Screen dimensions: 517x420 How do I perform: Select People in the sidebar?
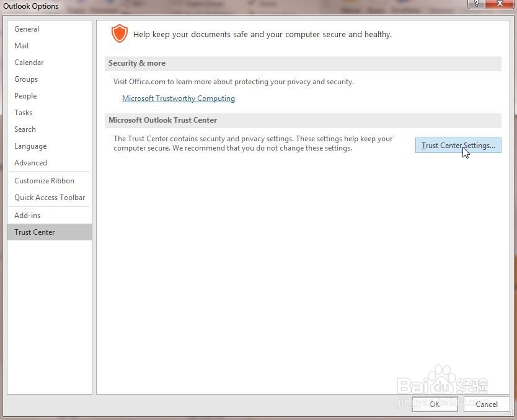[50, 96]
